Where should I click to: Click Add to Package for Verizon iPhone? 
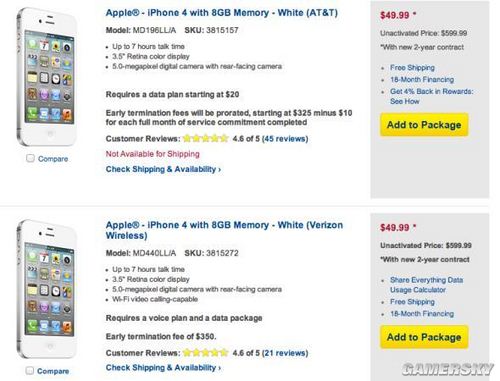(424, 337)
